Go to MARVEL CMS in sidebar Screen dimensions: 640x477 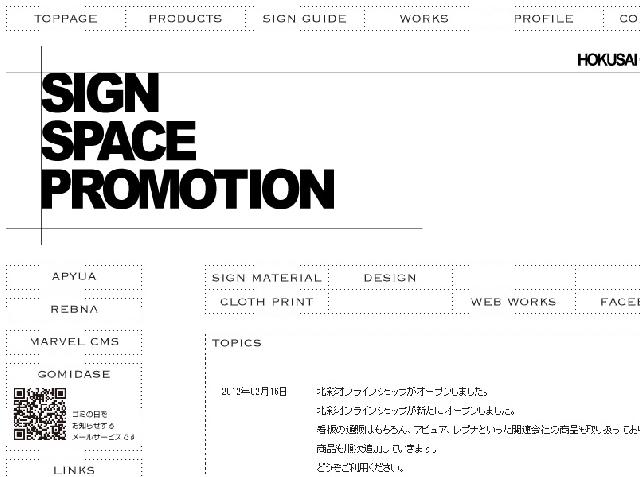point(74,342)
